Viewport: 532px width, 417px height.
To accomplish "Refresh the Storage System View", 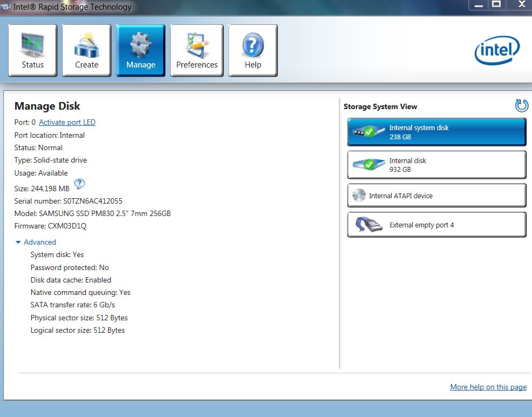I will pyautogui.click(x=522, y=105).
